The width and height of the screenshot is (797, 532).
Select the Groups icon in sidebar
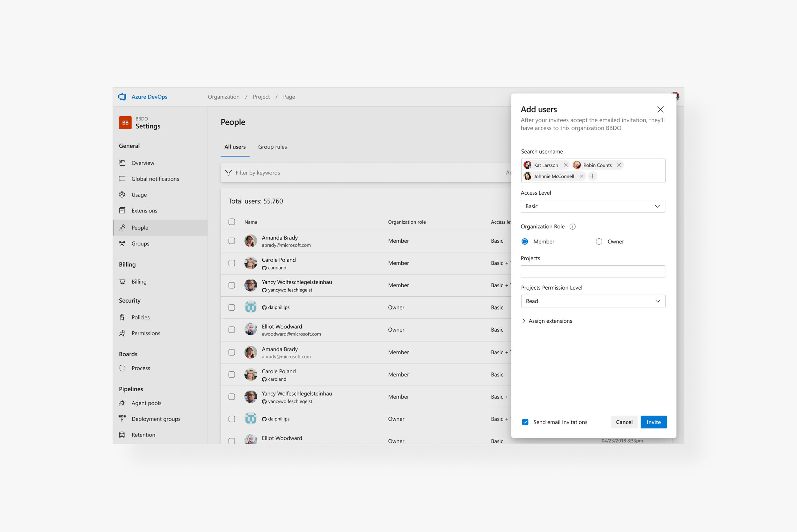(x=122, y=243)
